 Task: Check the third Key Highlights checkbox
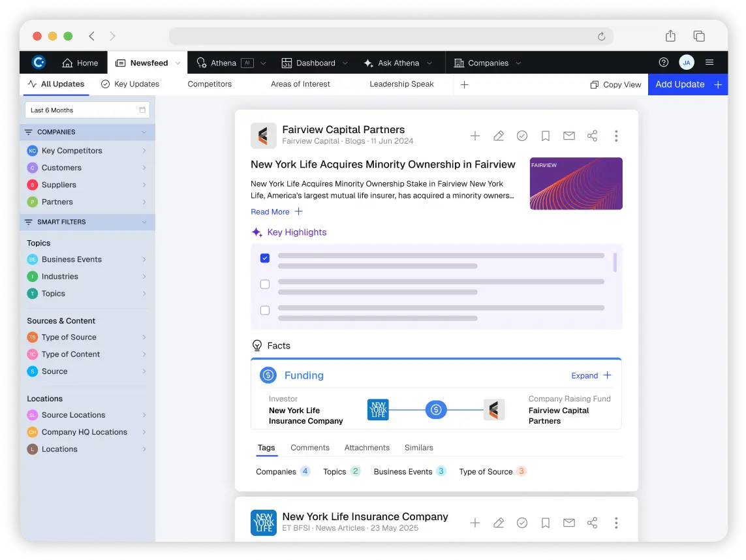point(265,310)
